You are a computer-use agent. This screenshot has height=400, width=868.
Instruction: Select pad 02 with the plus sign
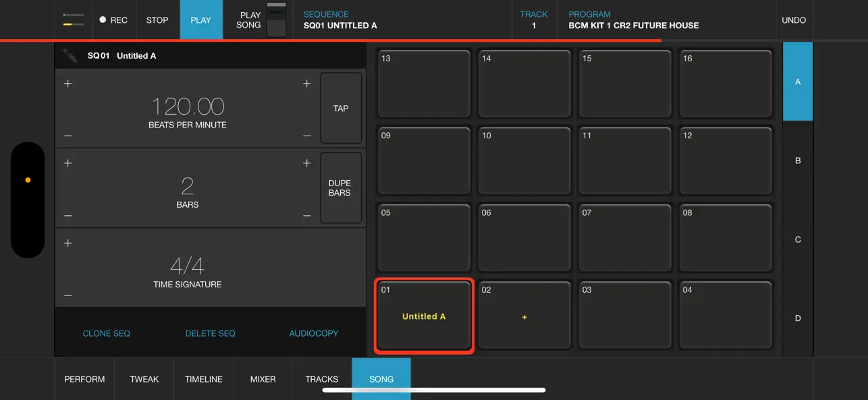click(x=524, y=315)
